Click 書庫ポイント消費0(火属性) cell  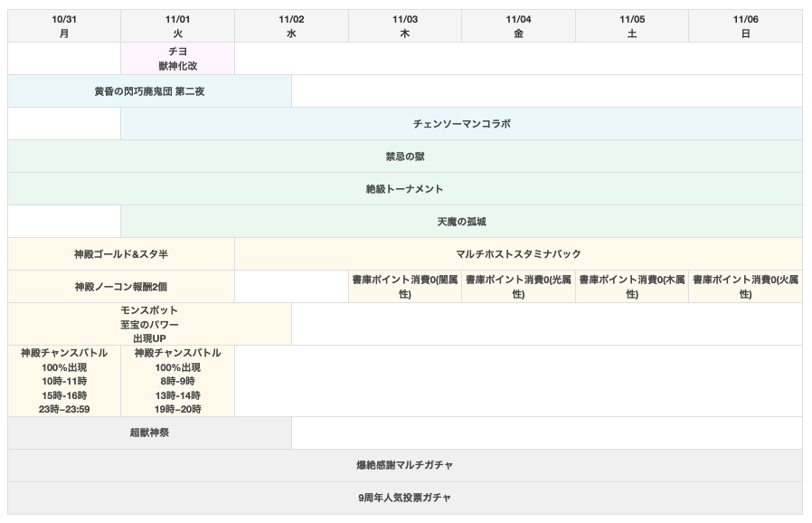pyautogui.click(x=745, y=287)
